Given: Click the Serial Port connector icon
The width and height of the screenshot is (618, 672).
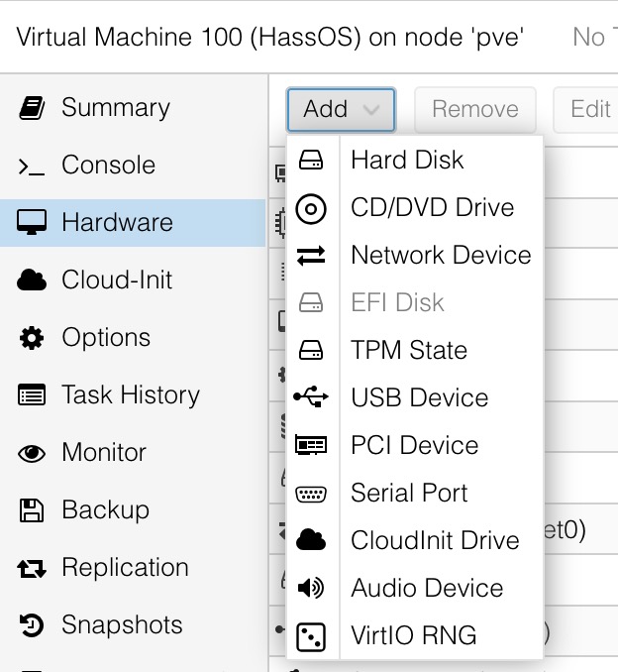Looking at the screenshot, I should 311,494.
